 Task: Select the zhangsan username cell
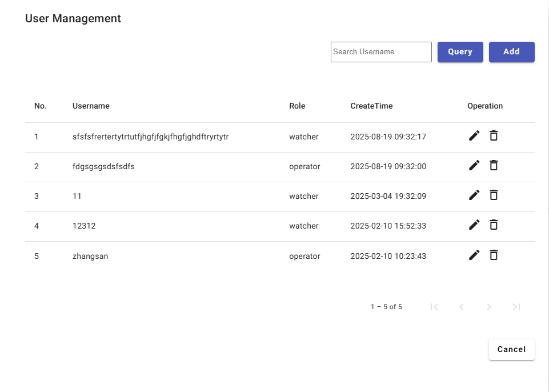click(90, 256)
